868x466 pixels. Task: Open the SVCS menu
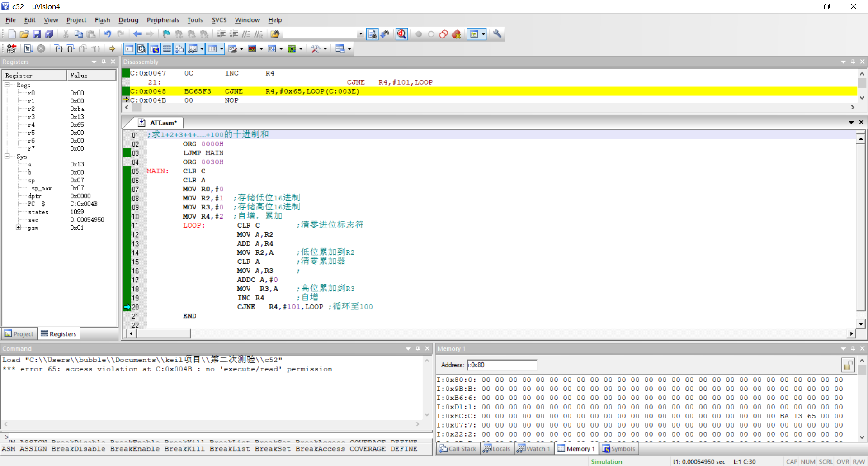(x=219, y=20)
